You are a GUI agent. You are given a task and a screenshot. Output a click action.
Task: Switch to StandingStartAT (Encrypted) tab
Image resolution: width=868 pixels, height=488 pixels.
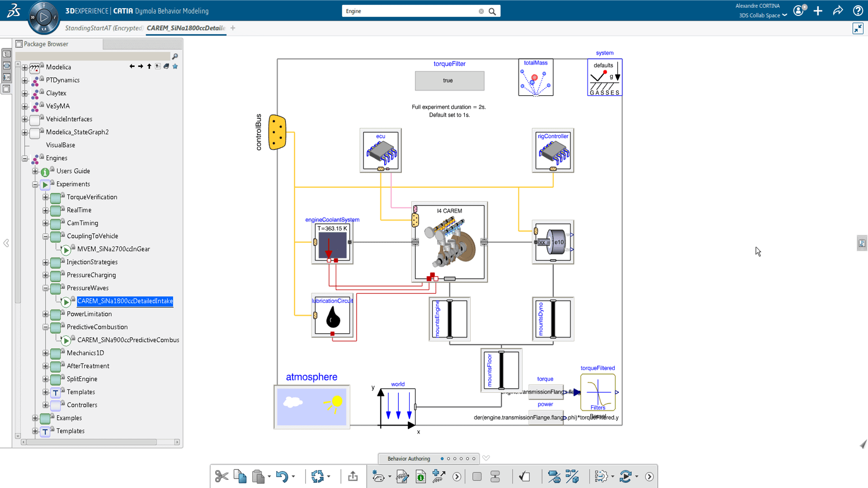point(104,28)
